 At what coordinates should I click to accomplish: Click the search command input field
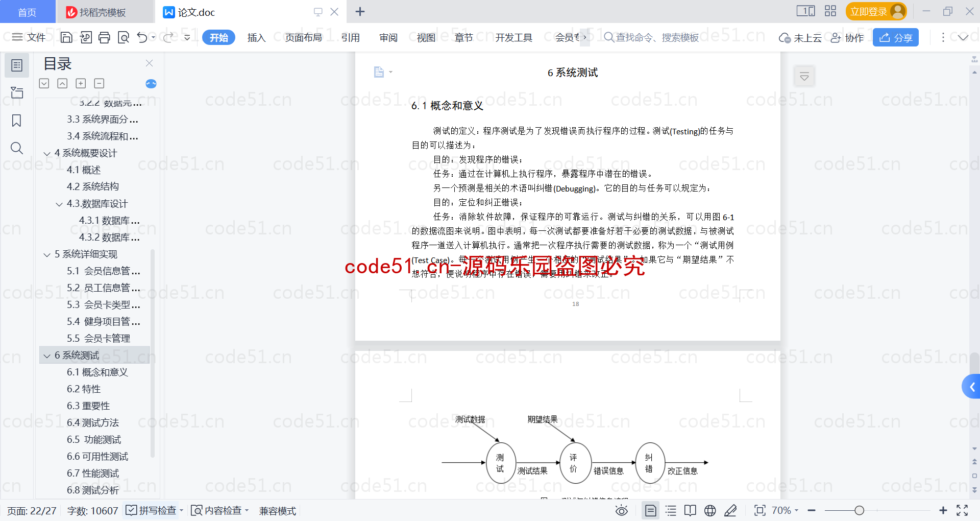[652, 37]
